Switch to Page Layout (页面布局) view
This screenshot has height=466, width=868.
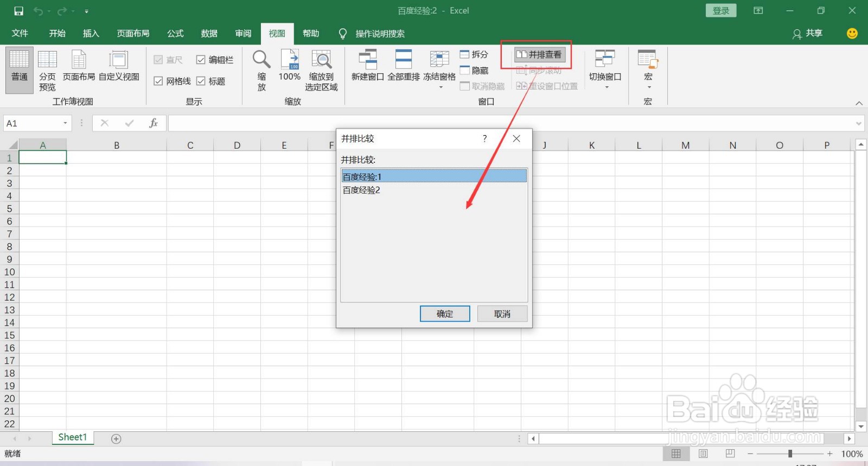[79, 66]
